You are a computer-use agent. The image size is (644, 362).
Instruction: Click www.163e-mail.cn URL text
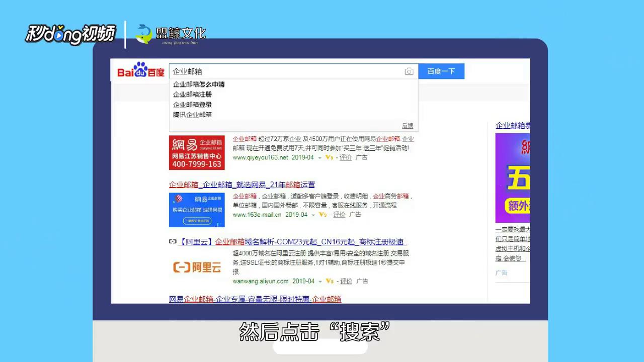click(x=257, y=215)
